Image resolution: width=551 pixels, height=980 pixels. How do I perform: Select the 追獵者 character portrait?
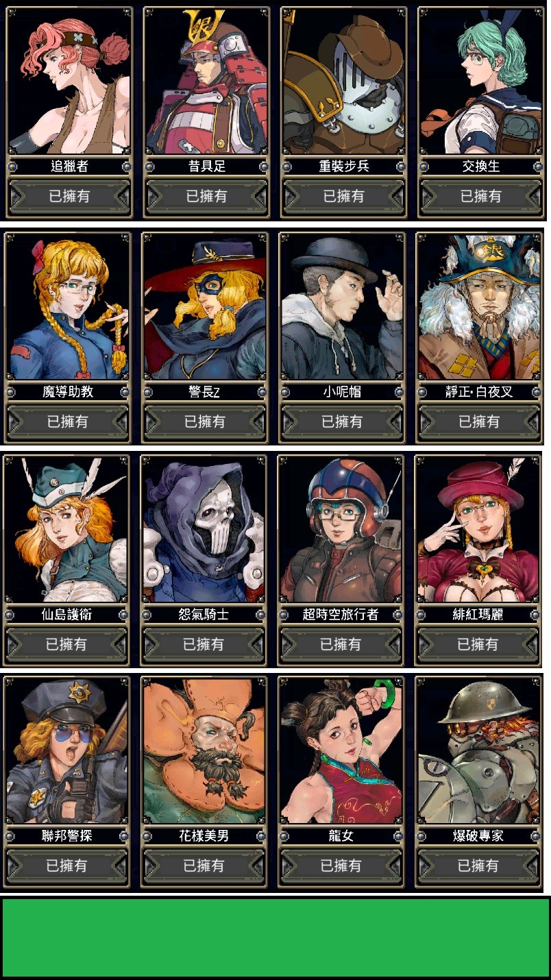(x=69, y=82)
